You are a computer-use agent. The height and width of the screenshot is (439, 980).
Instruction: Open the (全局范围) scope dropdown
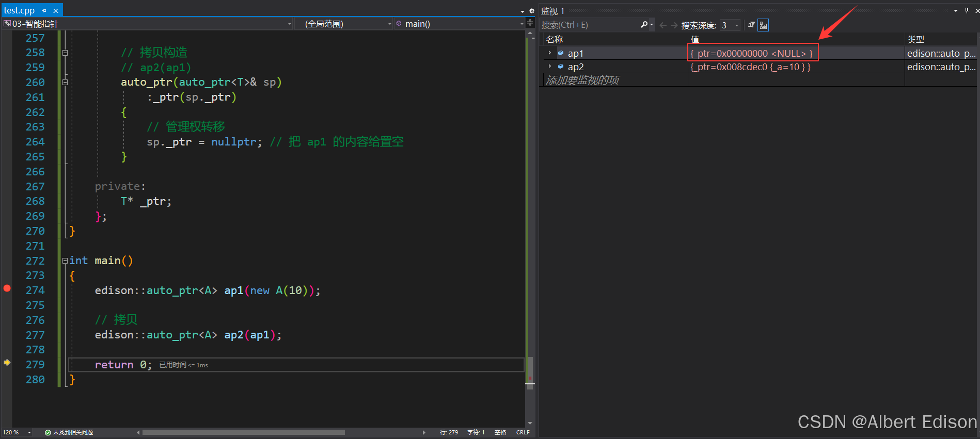(344, 24)
